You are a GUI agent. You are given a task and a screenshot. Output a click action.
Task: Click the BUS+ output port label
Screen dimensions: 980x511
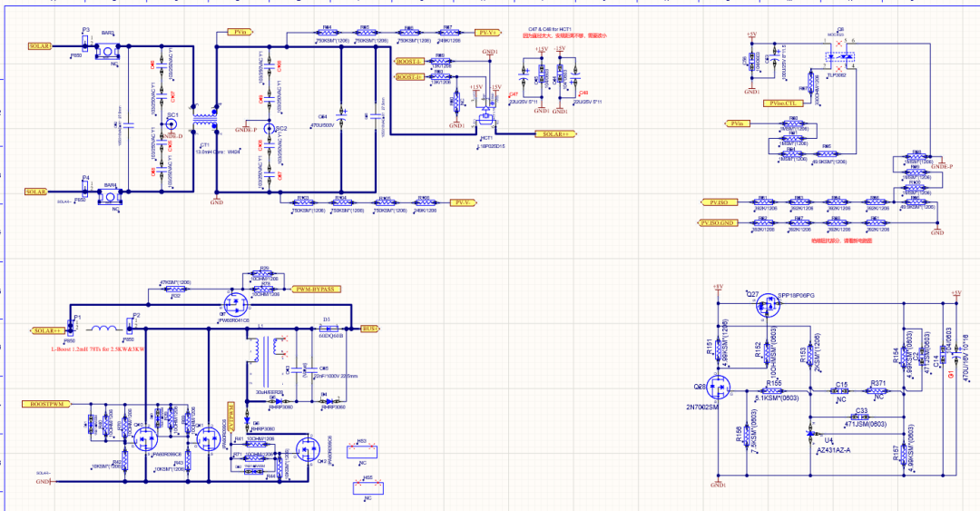370,328
